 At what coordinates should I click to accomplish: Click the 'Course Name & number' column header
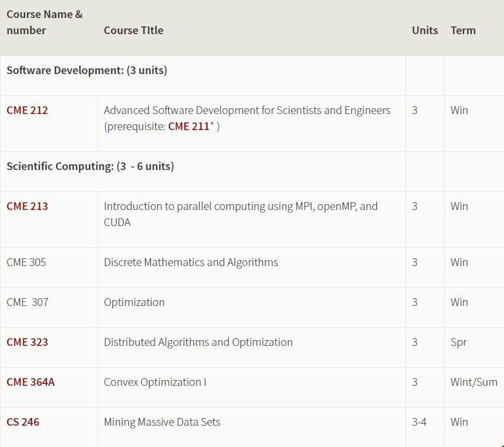44,23
